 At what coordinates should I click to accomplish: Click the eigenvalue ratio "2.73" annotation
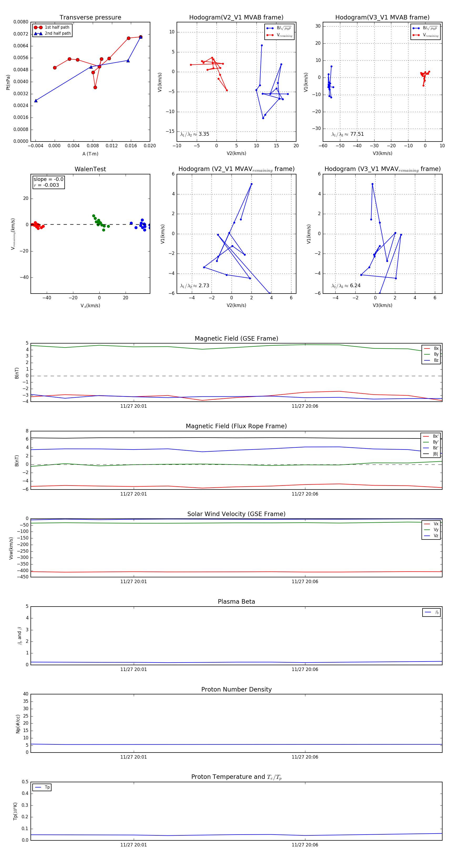194,286
